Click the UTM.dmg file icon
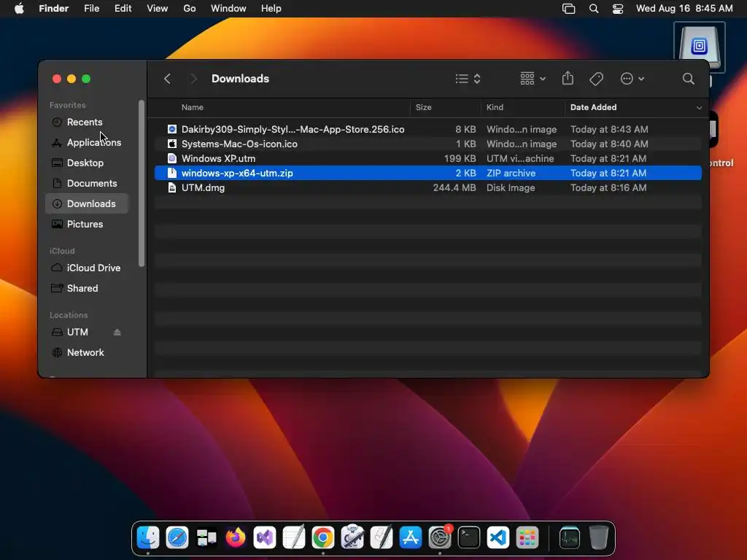This screenshot has height=560, width=747. pyautogui.click(x=172, y=188)
